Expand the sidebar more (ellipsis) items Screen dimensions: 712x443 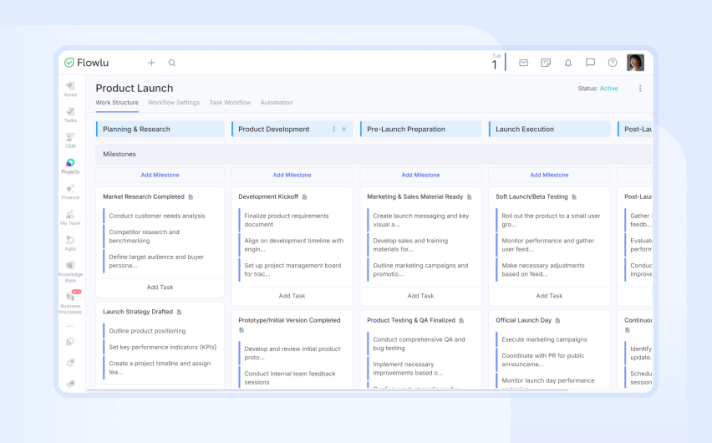click(x=70, y=326)
